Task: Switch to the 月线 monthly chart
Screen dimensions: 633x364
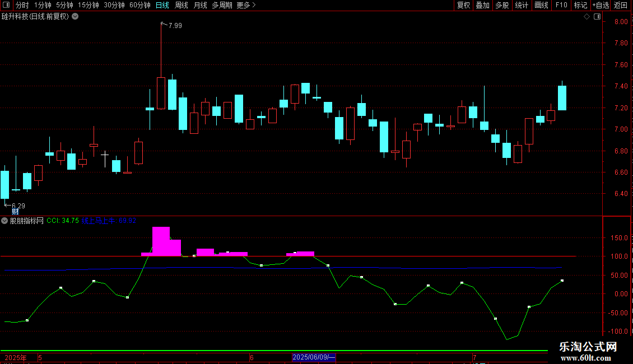Action: tap(200, 5)
